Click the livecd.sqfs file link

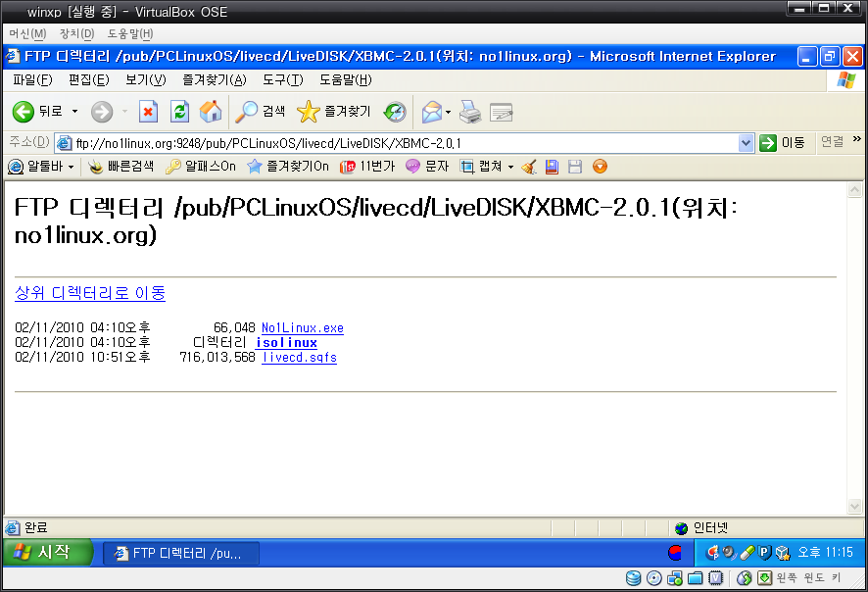coord(299,357)
